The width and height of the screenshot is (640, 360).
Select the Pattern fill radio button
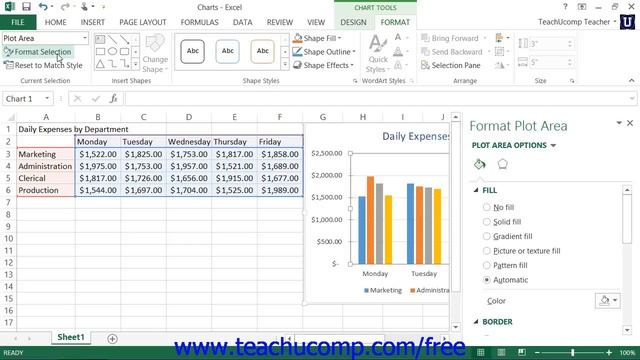pos(486,265)
